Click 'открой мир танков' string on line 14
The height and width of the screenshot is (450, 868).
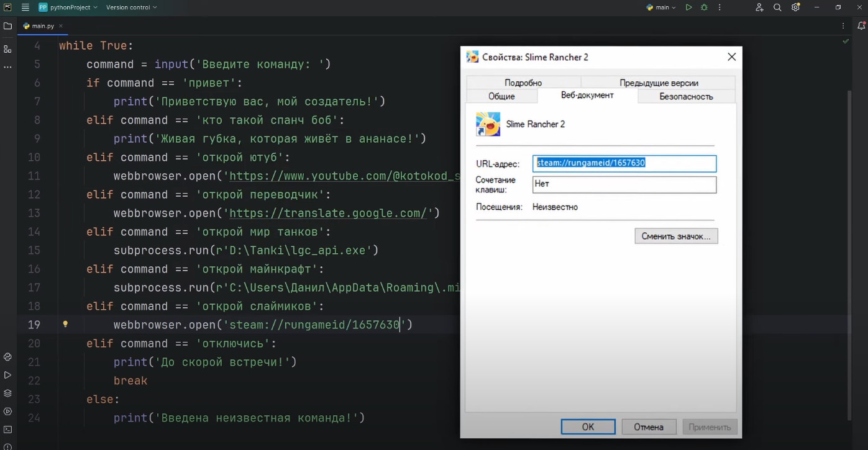(260, 232)
